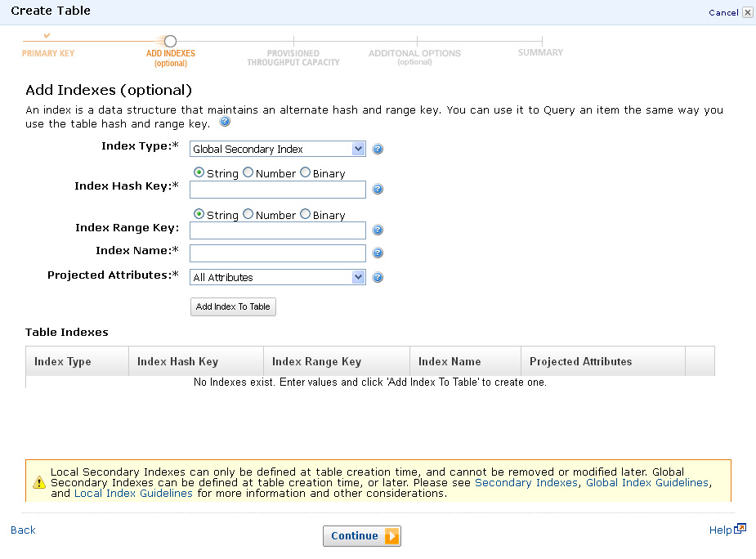Open the Projected Attributes dropdown

click(x=278, y=277)
